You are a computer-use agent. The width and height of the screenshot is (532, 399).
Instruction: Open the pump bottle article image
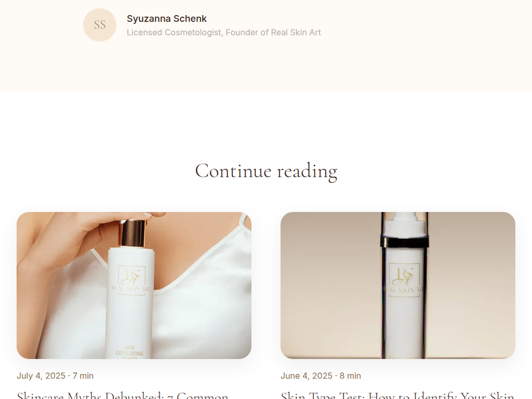(x=398, y=285)
